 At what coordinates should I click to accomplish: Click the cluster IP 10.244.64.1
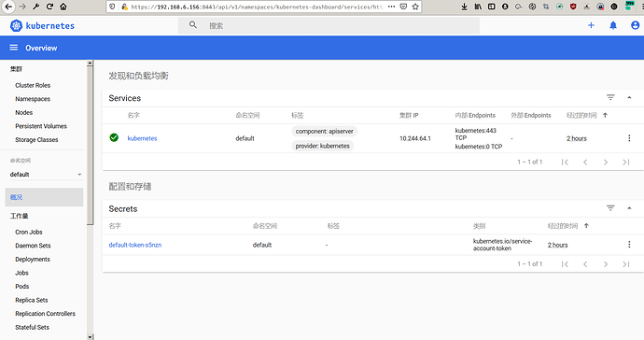pos(415,138)
